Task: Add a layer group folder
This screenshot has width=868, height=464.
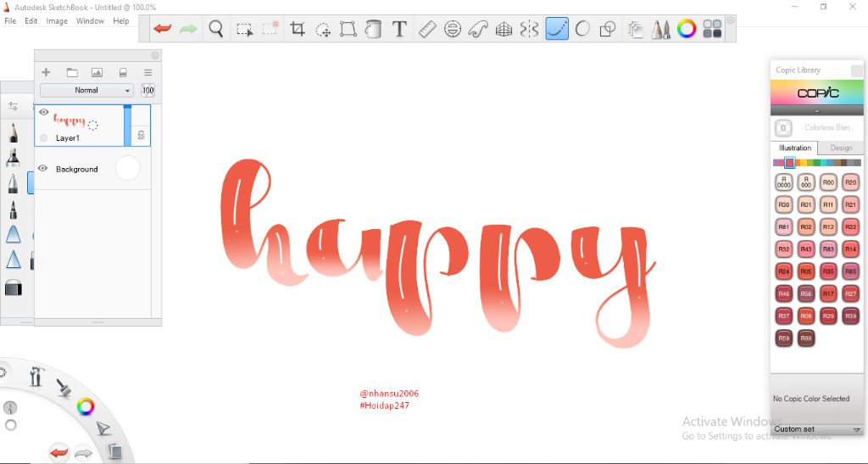Action: pyautogui.click(x=72, y=73)
